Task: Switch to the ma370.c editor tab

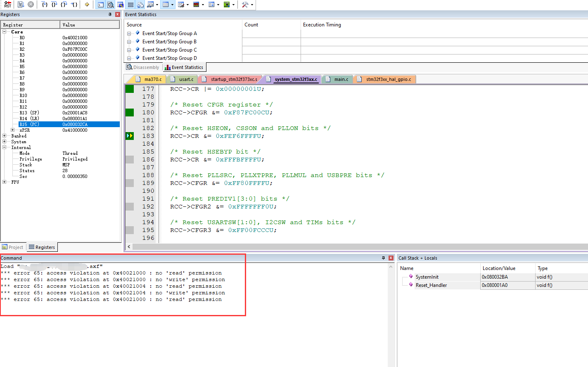Action: 149,79
